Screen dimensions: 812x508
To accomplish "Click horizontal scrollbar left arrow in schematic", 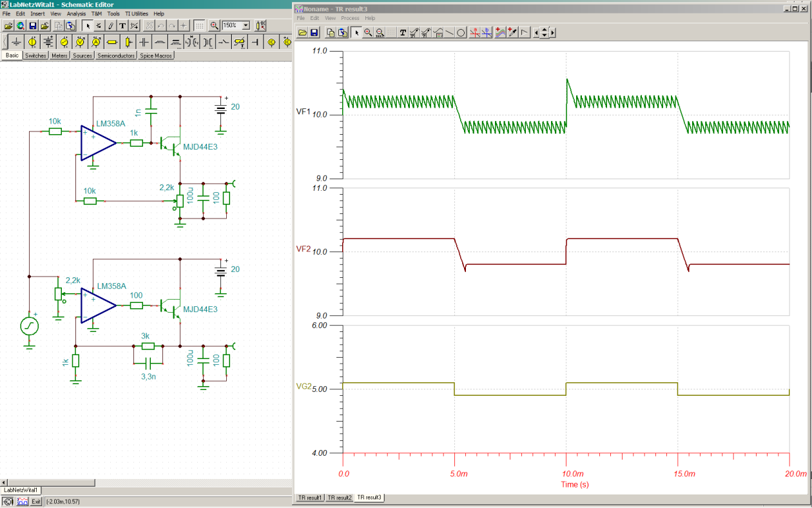I will coord(5,482).
